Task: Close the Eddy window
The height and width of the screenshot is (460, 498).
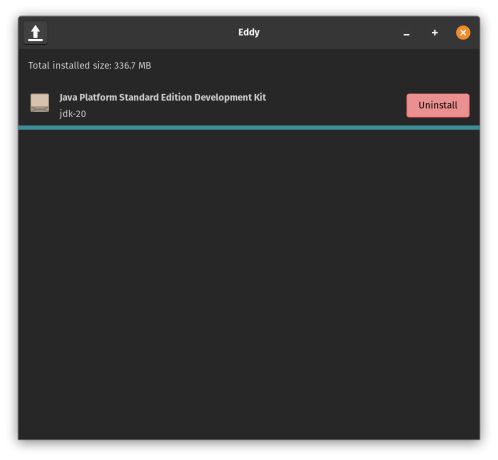Action: pyautogui.click(x=463, y=33)
